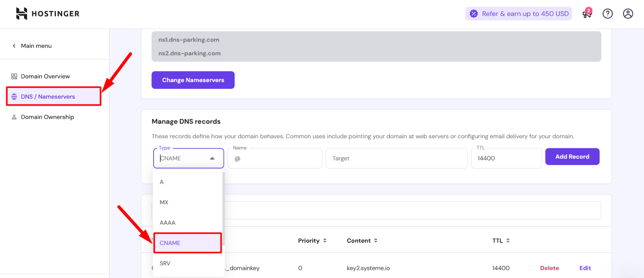Click the 14400 TTL cell in table
The width and height of the screenshot is (644, 278).
tap(501, 268)
